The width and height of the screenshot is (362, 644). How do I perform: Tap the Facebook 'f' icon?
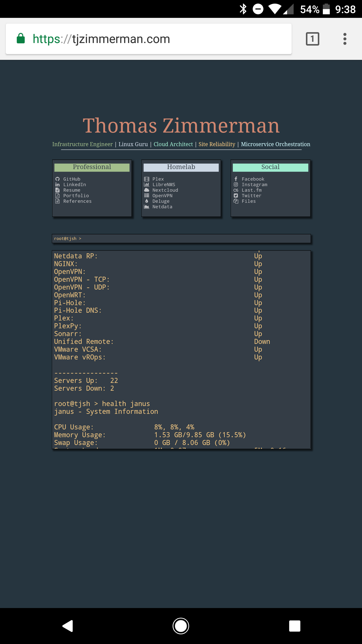236,179
